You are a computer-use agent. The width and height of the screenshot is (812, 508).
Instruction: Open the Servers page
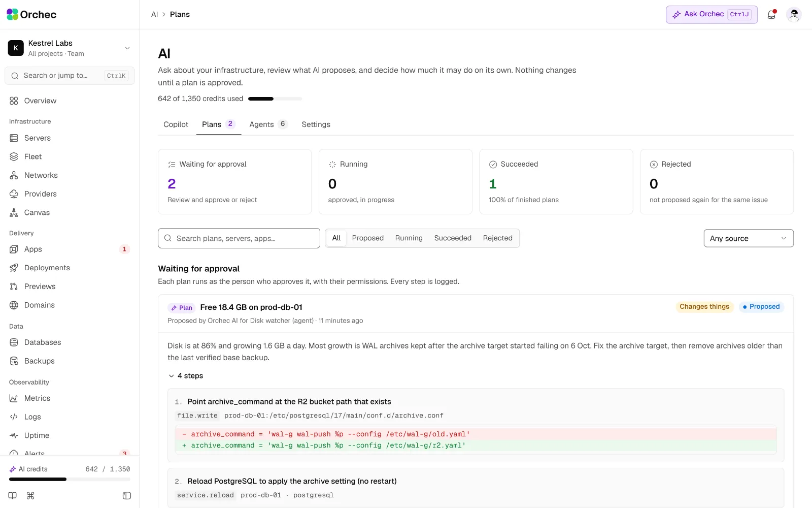[70, 138]
